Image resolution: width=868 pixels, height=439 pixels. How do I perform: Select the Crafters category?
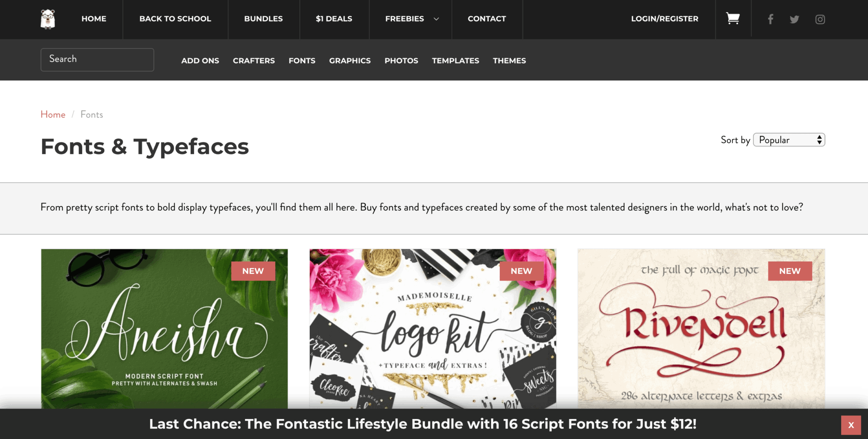tap(254, 61)
